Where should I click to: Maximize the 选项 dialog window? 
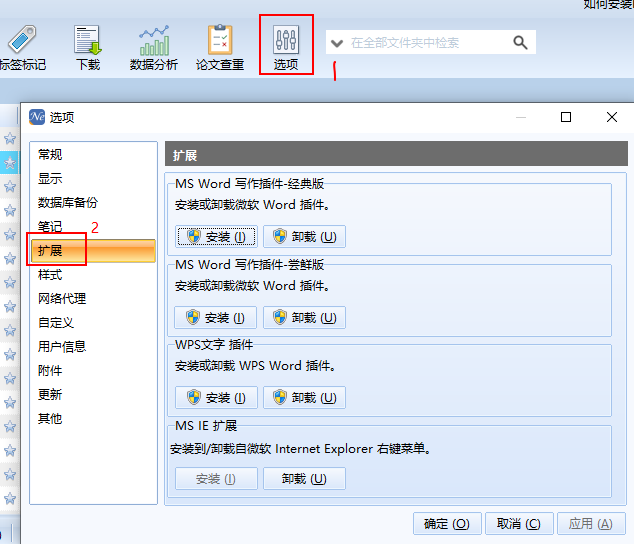point(566,117)
